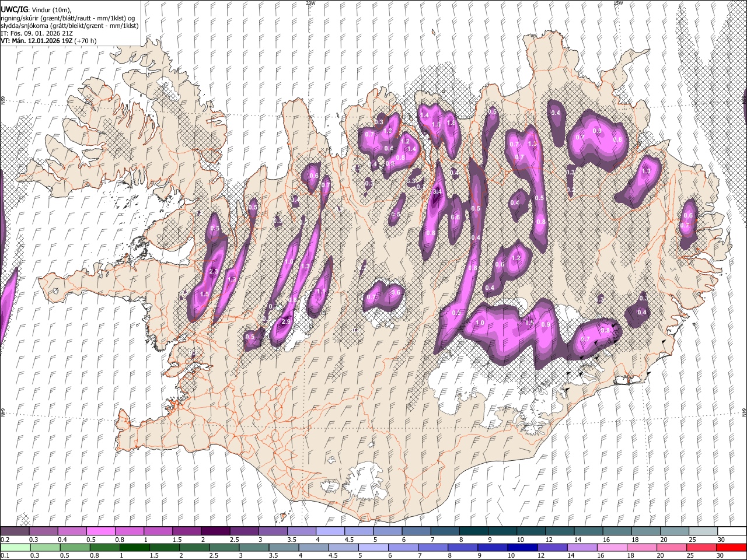Pick the lower-row green swatch between 0.5 and 0.8
This screenshot has width=747, height=560.
click(x=75, y=547)
